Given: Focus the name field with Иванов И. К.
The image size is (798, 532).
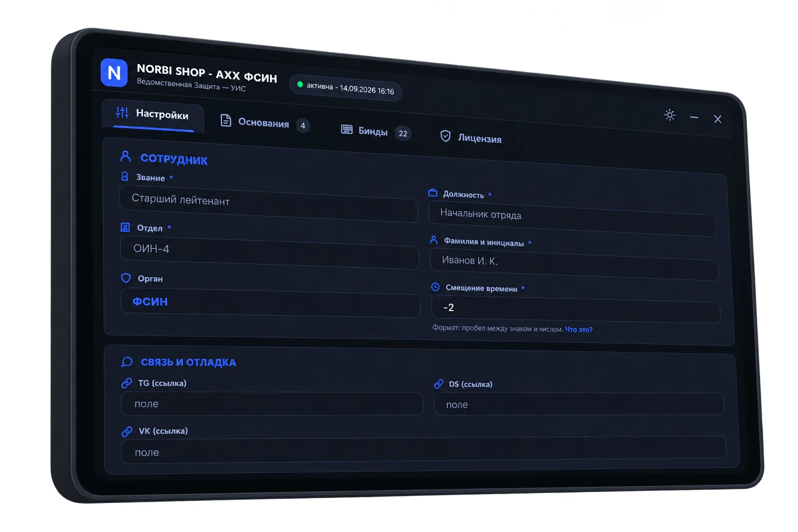Looking at the screenshot, I should pyautogui.click(x=574, y=264).
